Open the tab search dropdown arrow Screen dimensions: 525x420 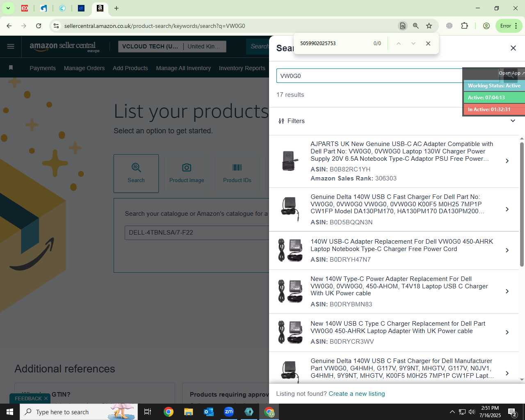click(8, 8)
